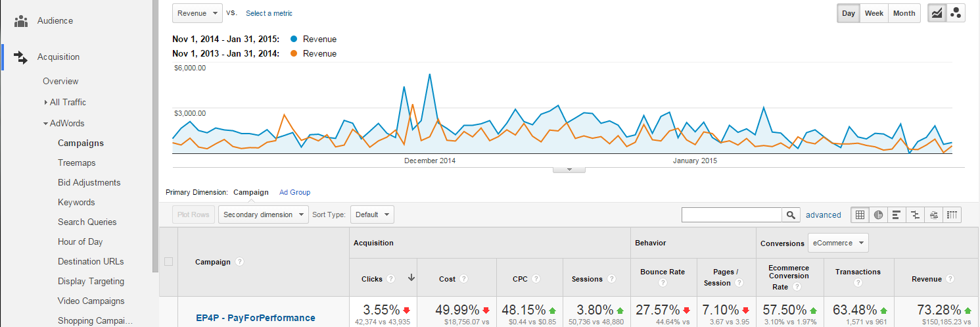This screenshot has height=327, width=980.
Task: Open the EP4P - PayForPerformance campaign
Action: (x=255, y=318)
